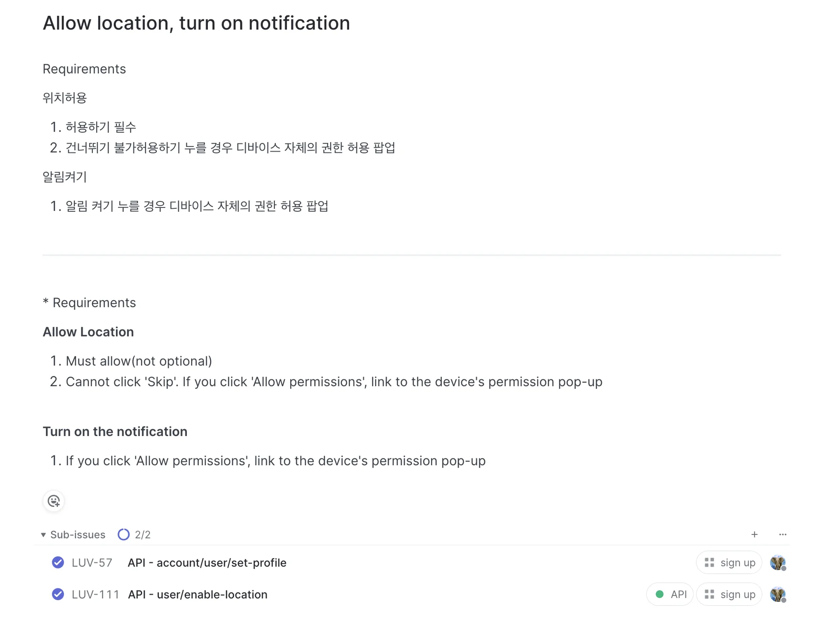
Task: Click the green dot of the API label
Action: click(660, 594)
